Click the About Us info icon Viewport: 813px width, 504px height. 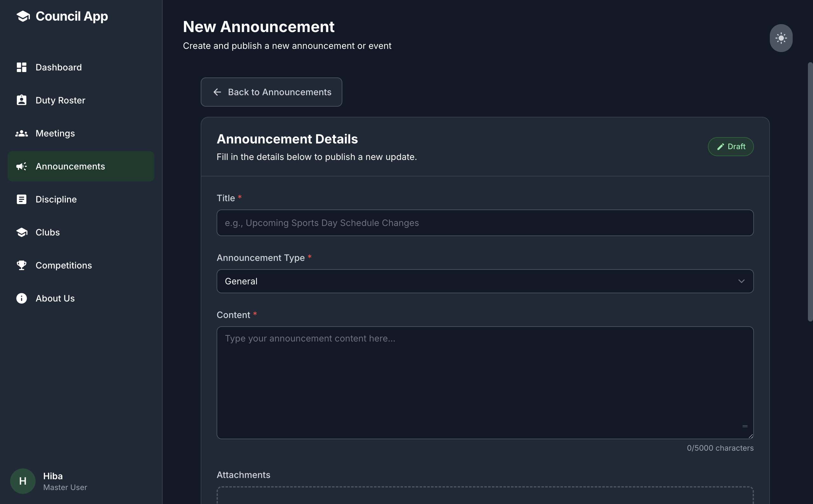click(22, 298)
